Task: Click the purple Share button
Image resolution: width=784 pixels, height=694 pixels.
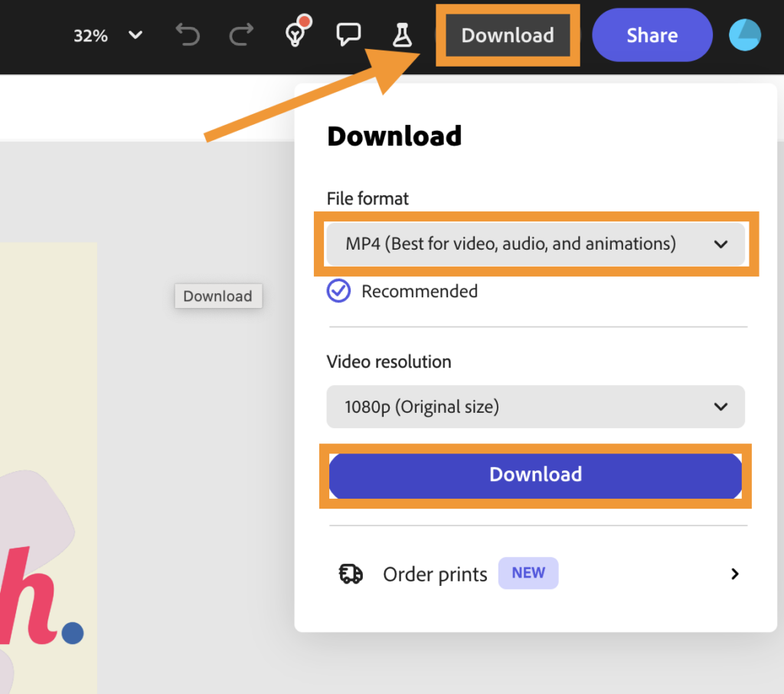Action: tap(652, 35)
